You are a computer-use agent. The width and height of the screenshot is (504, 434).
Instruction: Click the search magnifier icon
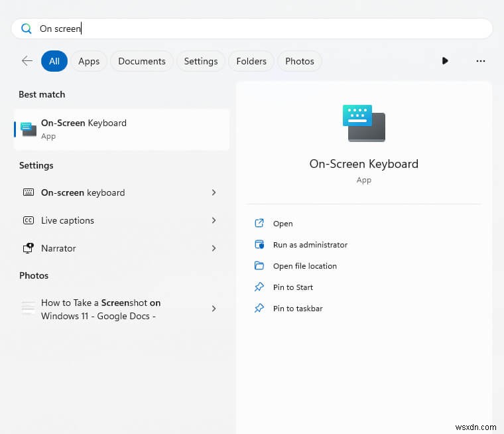coord(27,29)
